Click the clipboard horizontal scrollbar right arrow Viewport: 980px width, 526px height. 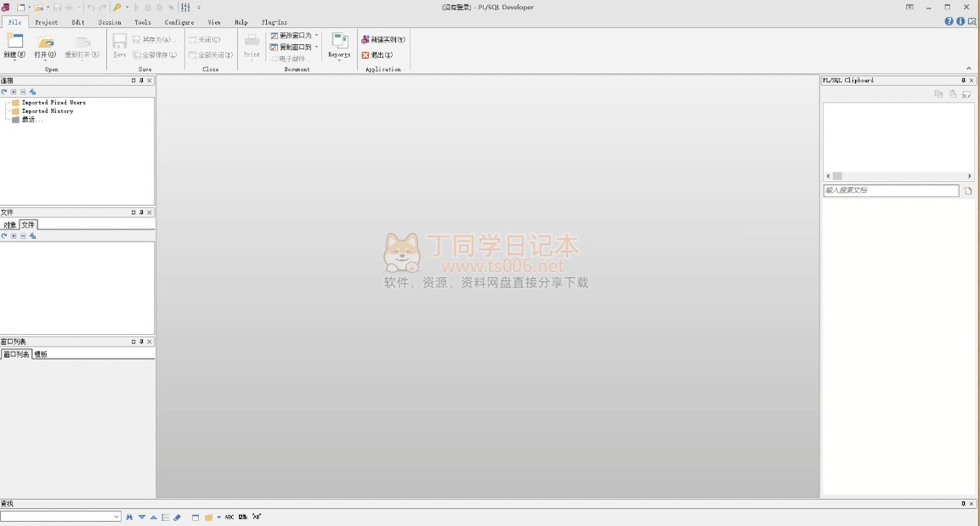pyautogui.click(x=969, y=176)
